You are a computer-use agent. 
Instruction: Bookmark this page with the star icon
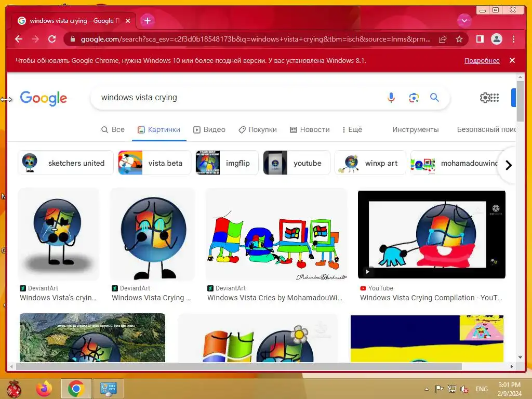(459, 39)
